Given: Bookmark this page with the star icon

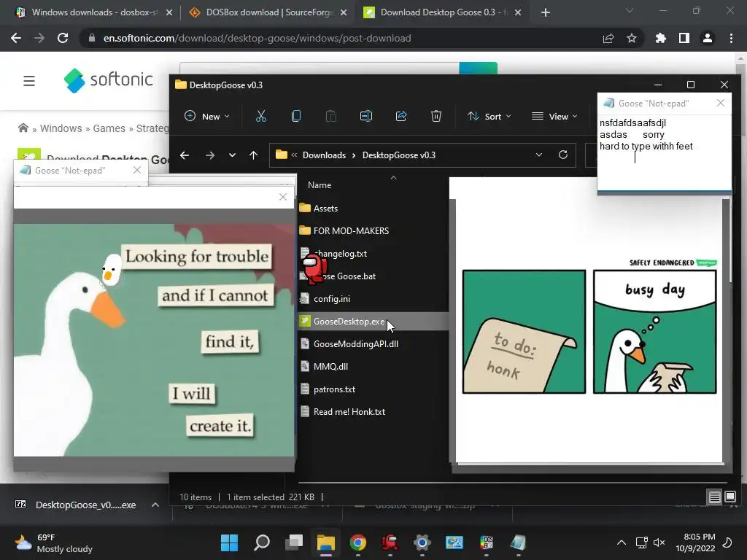Looking at the screenshot, I should click(x=632, y=38).
